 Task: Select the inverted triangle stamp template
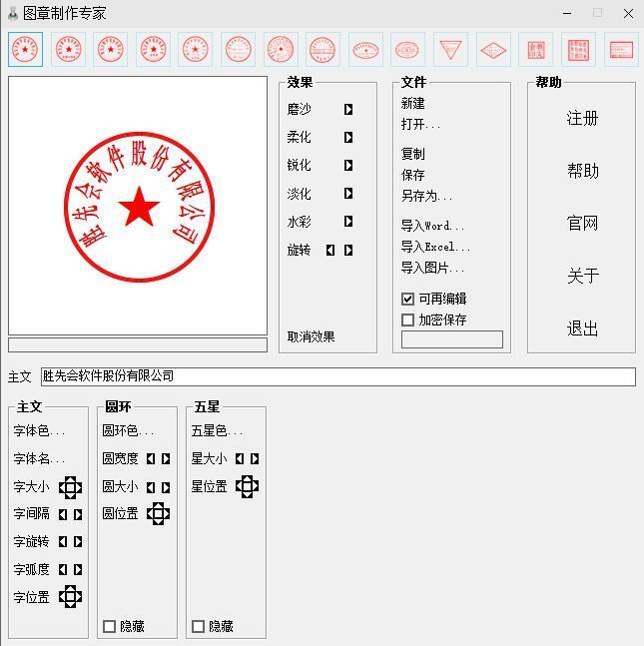pos(450,50)
